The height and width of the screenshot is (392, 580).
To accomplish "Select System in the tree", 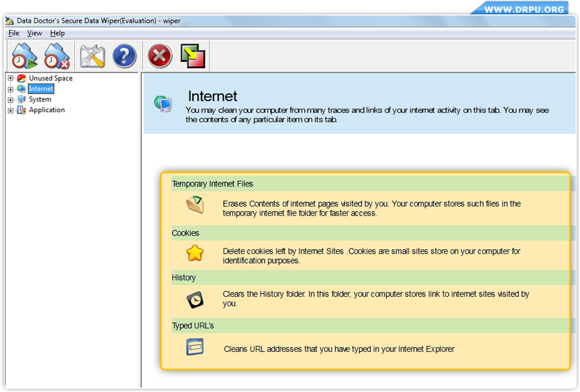I will tap(40, 99).
